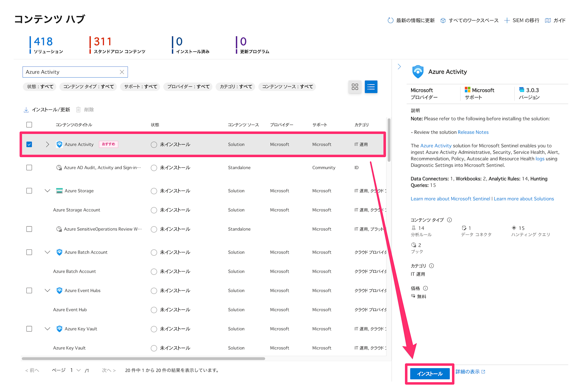Open the 状態 : すべて filter
Viewport: 582px width, 392px height.
tap(40, 87)
